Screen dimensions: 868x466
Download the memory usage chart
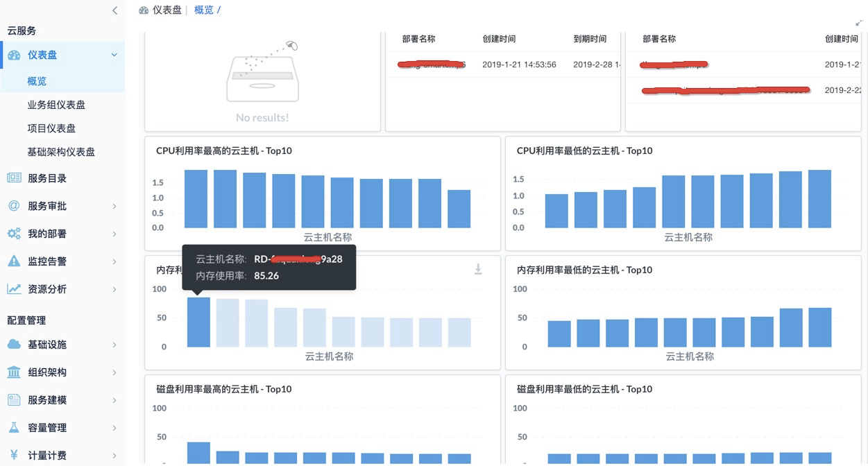(x=478, y=269)
